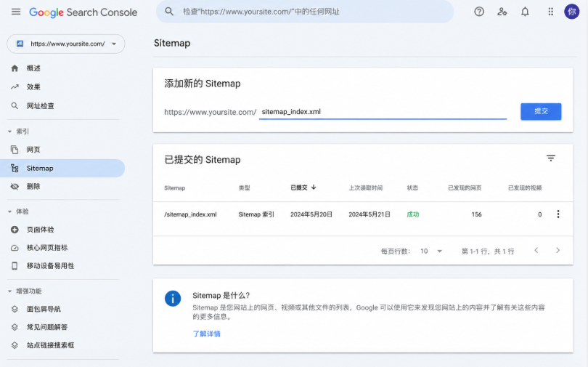Click the layers icon beside 面包屑导航
588x367 pixels.
pyautogui.click(x=15, y=309)
